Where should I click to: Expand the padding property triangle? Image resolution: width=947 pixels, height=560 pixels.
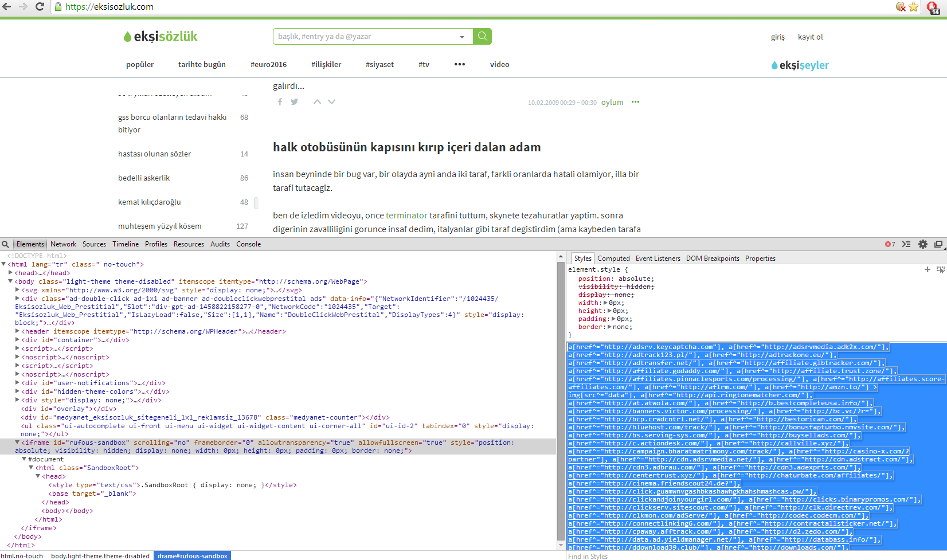pos(614,319)
